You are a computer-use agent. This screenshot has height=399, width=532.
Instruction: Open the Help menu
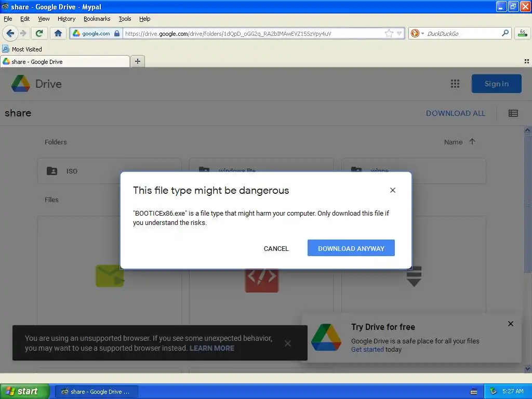144,19
